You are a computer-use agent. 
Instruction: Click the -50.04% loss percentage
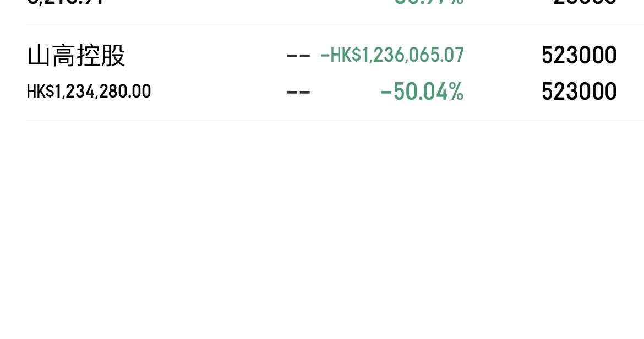tap(422, 92)
